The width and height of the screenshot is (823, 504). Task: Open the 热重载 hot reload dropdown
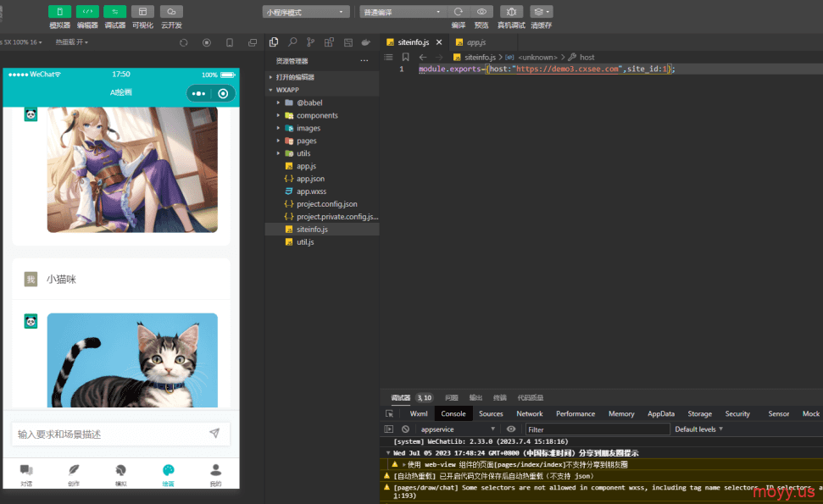[72, 42]
